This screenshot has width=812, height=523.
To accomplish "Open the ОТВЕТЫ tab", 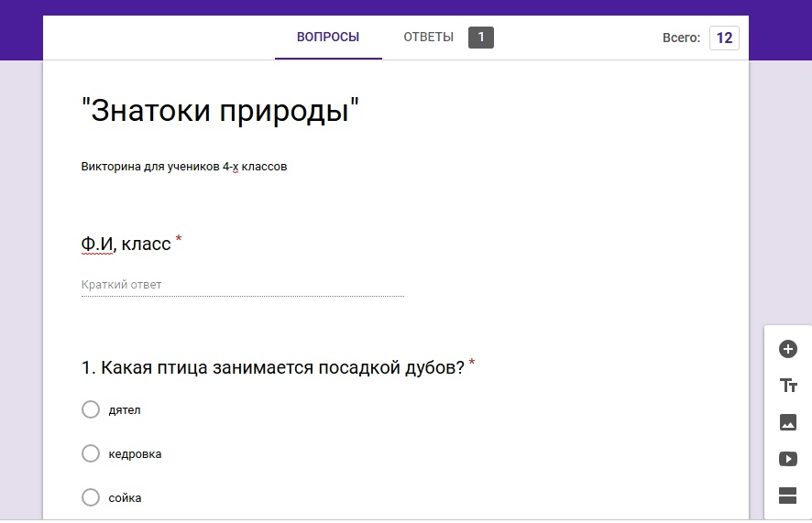I will 428,38.
